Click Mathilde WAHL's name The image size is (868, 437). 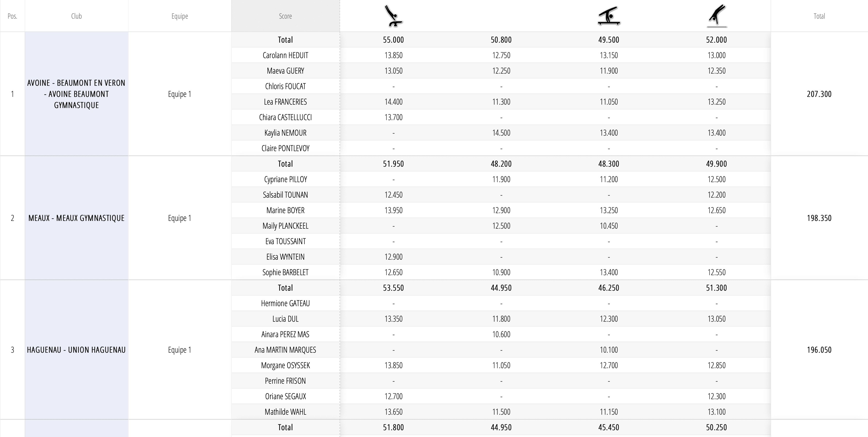click(285, 412)
